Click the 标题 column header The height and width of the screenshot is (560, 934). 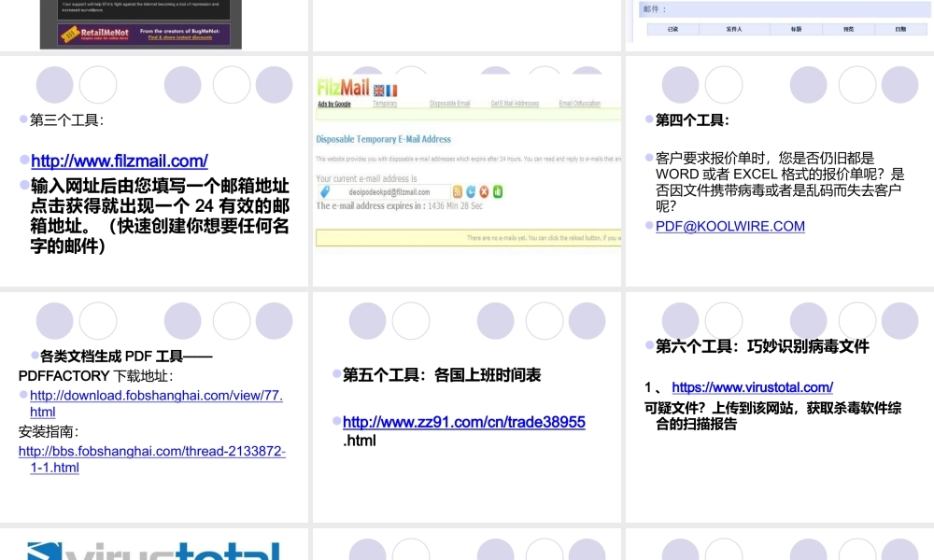[796, 29]
